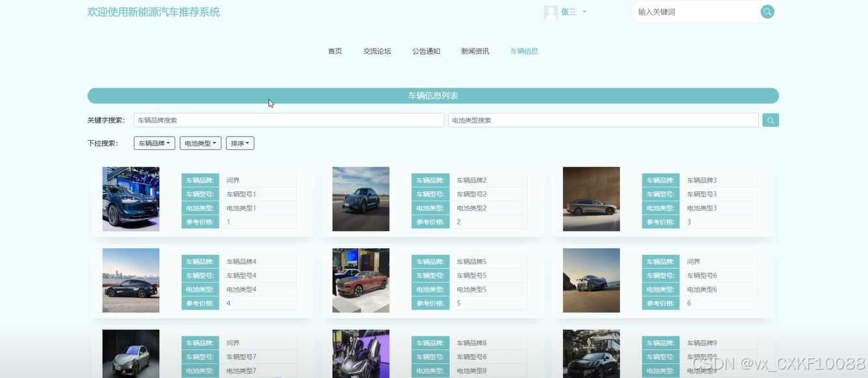
Task: Click the 车辆型号3 value
Action: [702, 195]
